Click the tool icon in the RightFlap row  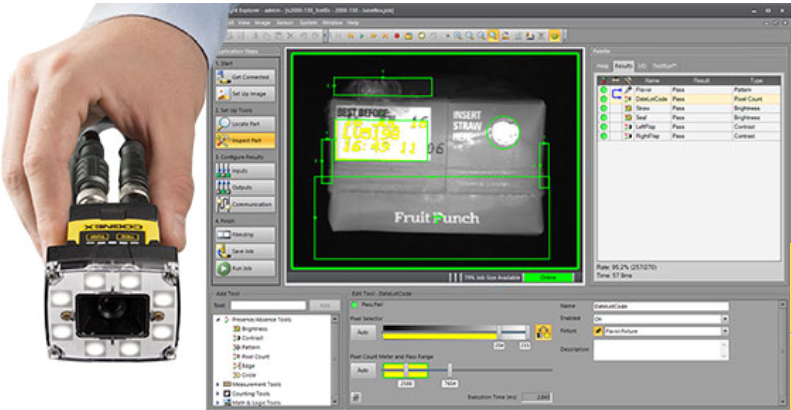coord(628,136)
